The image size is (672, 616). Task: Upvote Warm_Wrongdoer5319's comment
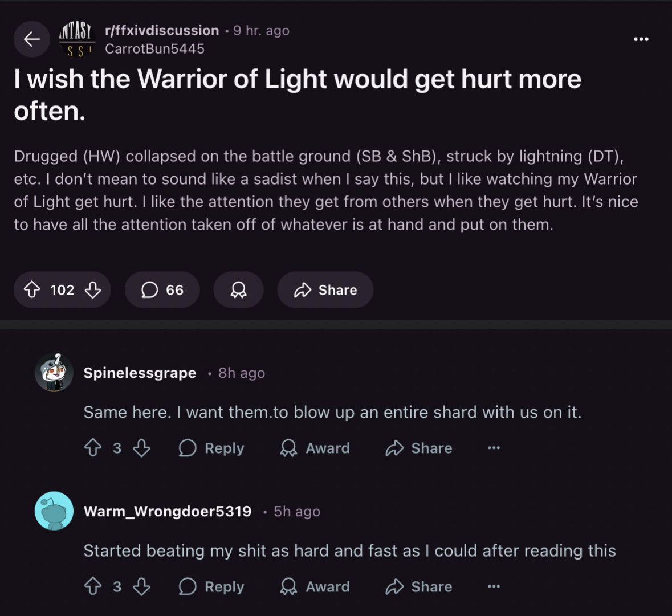point(93,587)
